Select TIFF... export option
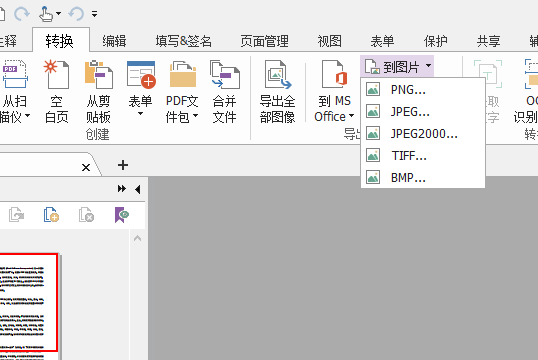Image resolution: width=538 pixels, height=360 pixels. 423,156
